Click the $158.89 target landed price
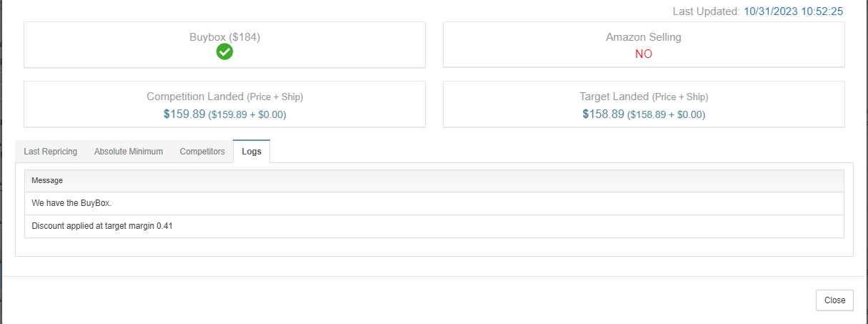868x324 pixels. point(604,114)
